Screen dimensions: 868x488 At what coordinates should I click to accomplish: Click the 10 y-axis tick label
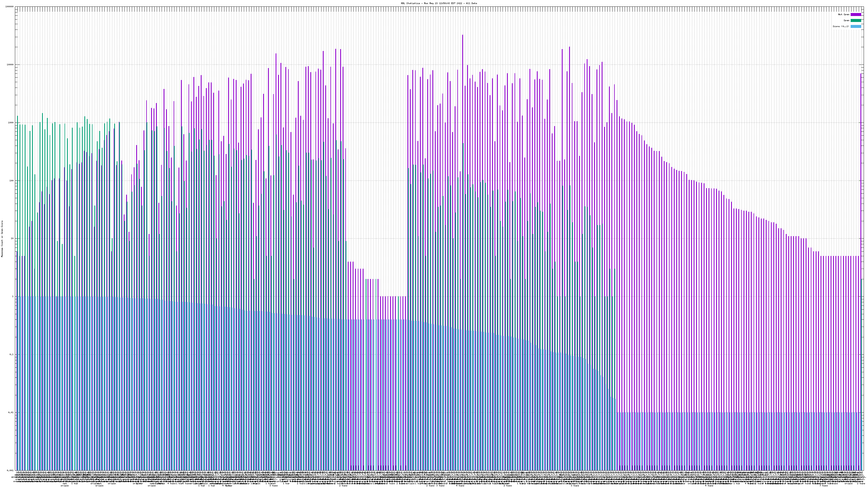click(12, 239)
